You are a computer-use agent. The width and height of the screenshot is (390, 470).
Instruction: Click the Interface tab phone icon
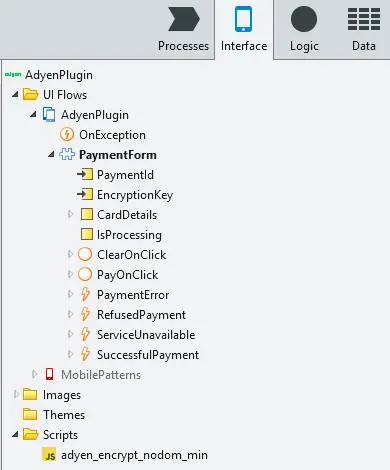(243, 19)
